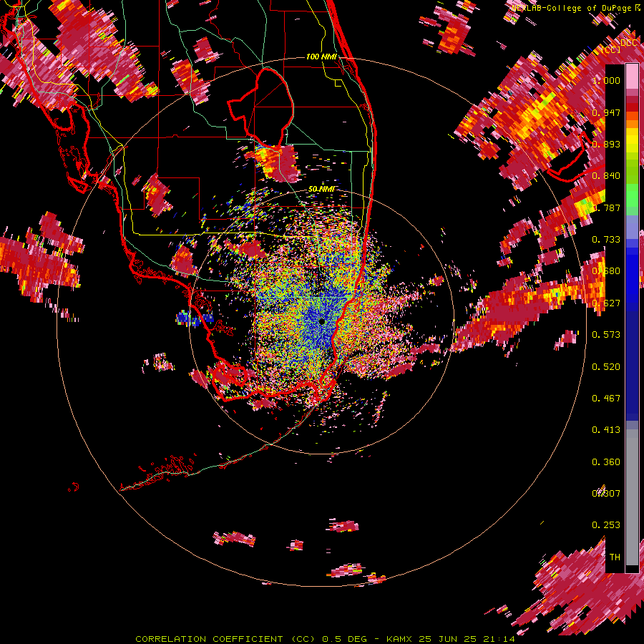Click the "TH" threshold label on the scale
644x644 pixels.
[x=615, y=557]
